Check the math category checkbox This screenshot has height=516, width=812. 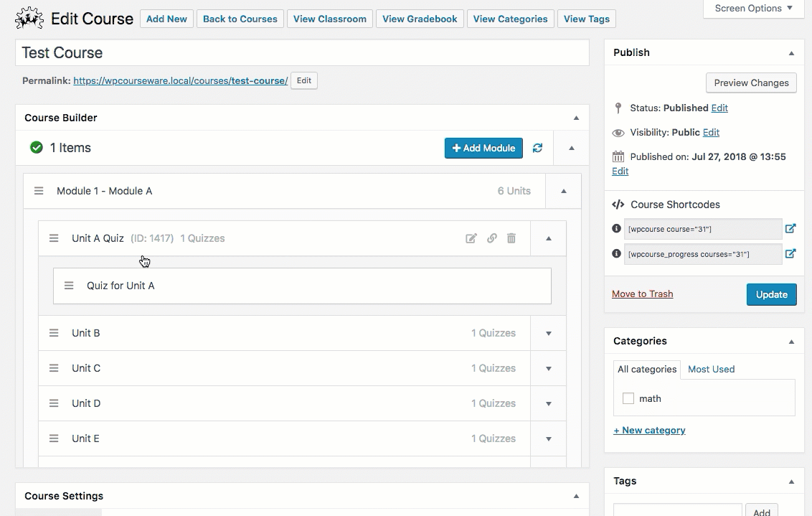click(x=628, y=398)
